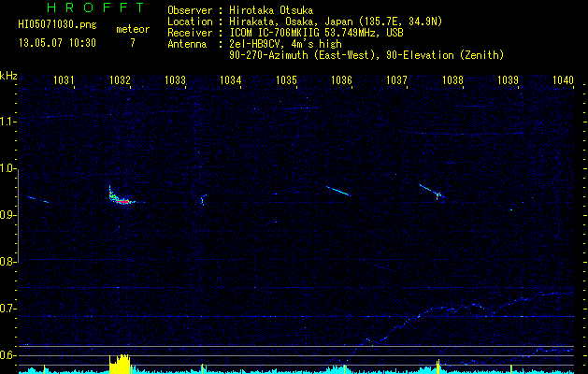Select the 0.7 frequency axis label
The width and height of the screenshot is (588, 374).
click(x=8, y=309)
